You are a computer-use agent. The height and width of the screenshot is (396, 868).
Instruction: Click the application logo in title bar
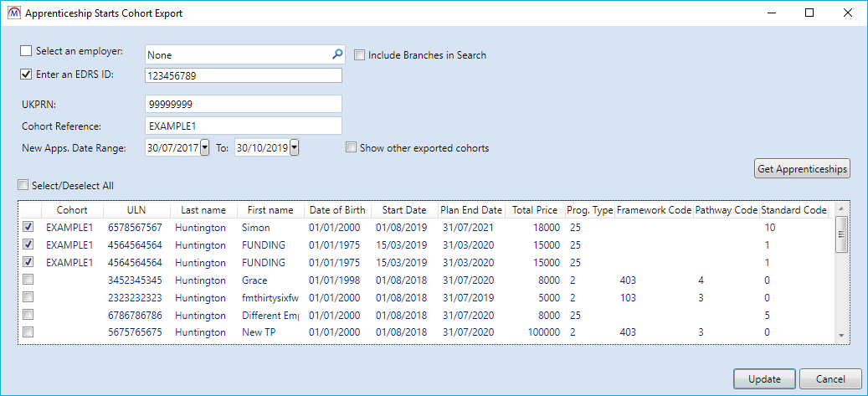13,13
